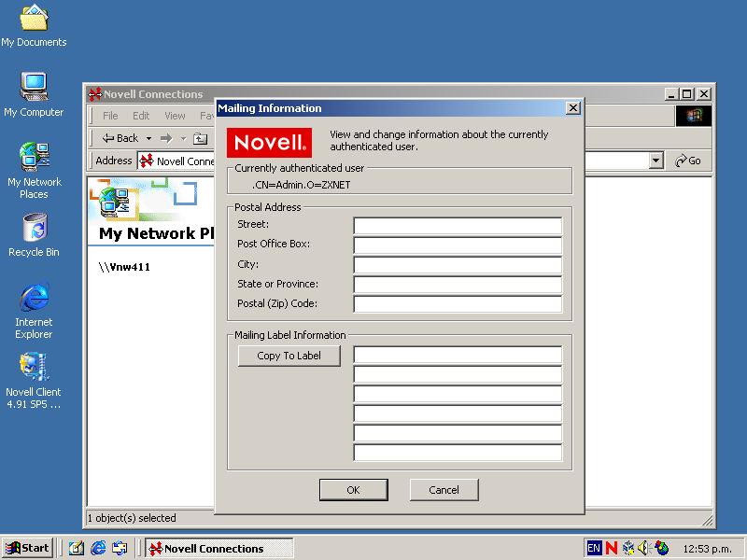747x560 pixels.
Task: Click the Novell logo in dialog
Action: [x=269, y=143]
